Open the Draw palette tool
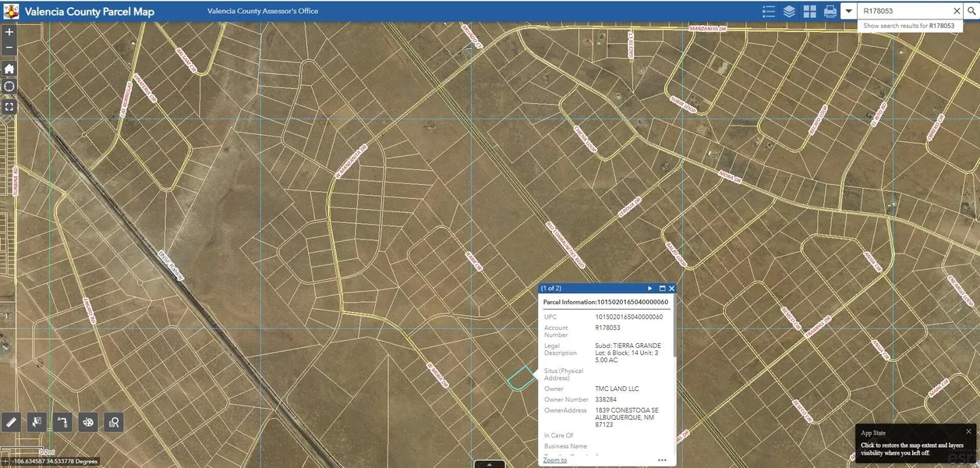 coord(88,422)
